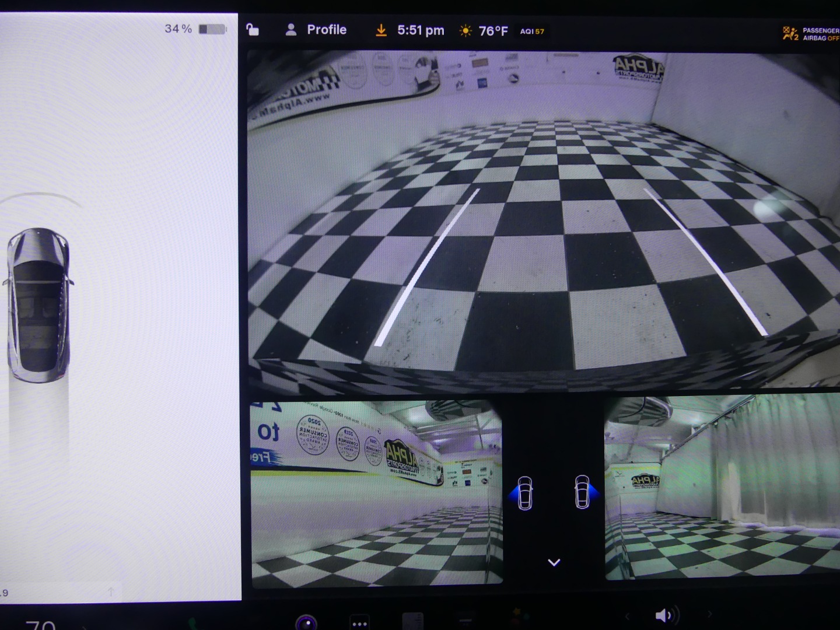This screenshot has width=840, height=630.
Task: Toggle the right side repeater camera view
Action: [583, 492]
